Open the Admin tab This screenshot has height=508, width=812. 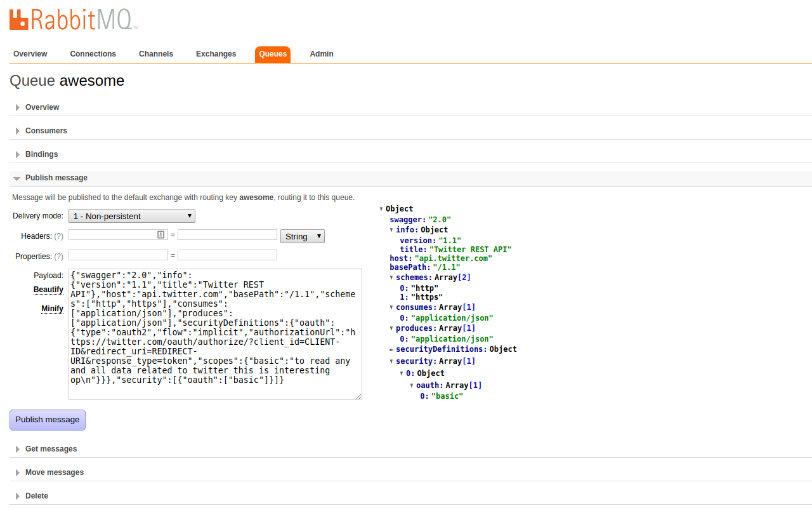[322, 54]
